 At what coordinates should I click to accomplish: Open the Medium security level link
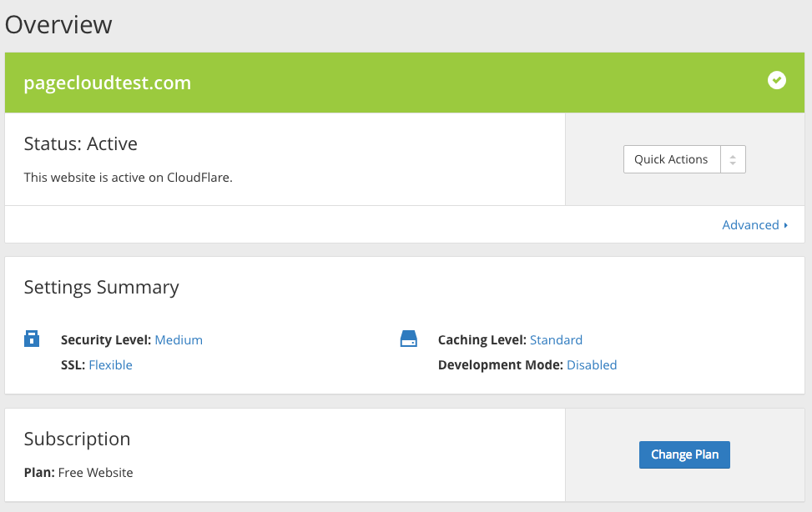tap(179, 340)
